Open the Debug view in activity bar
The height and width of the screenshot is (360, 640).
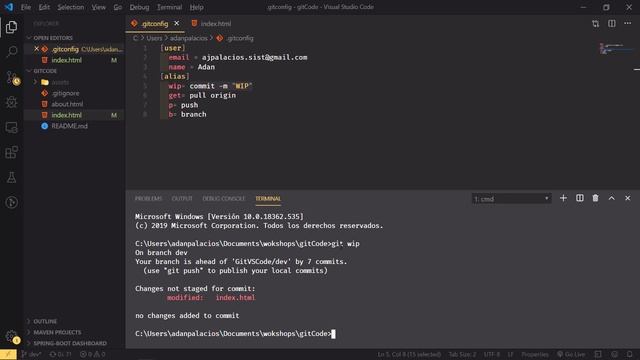click(x=11, y=102)
